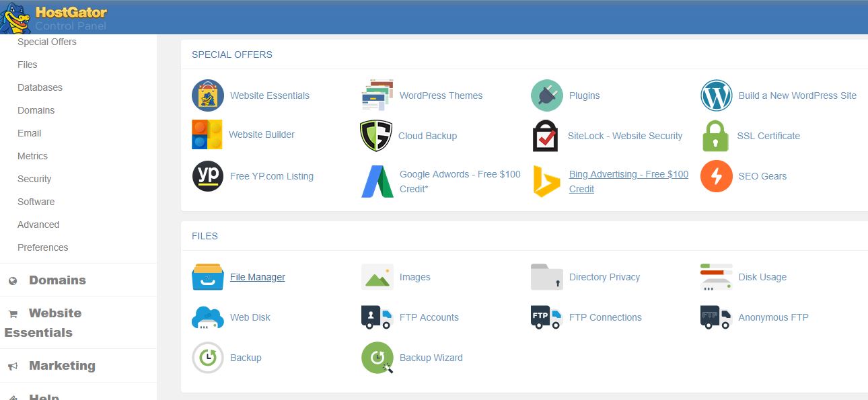Click the Images picture icon
Screen dimensions: 868x400
(377, 277)
